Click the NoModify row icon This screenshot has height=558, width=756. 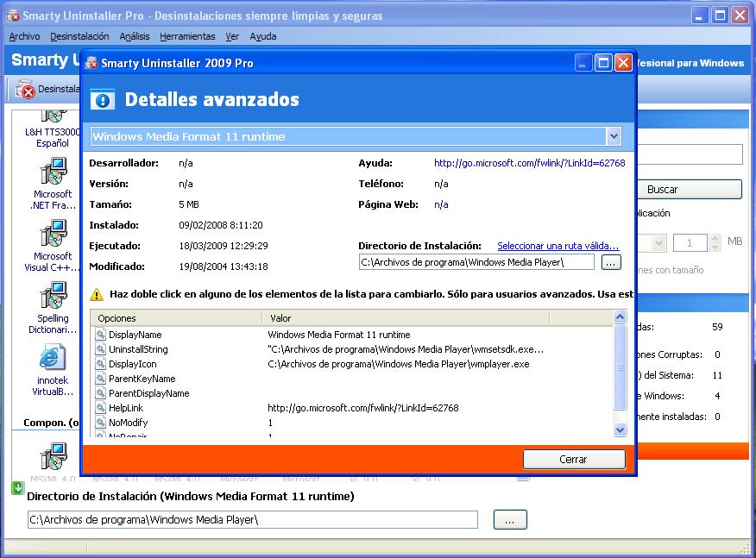(100, 422)
